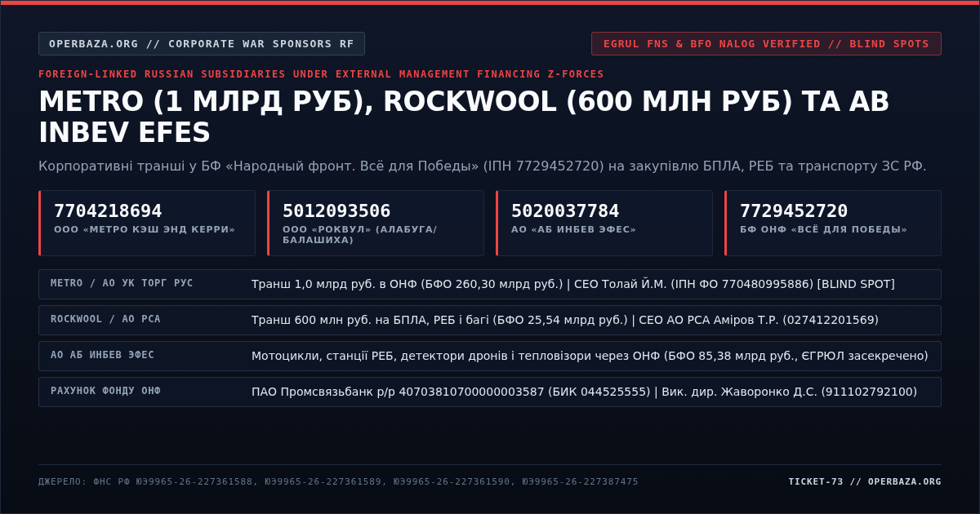Select the EGRUL FNS verified blind spots badge
This screenshot has width=980, height=514.
766,44
